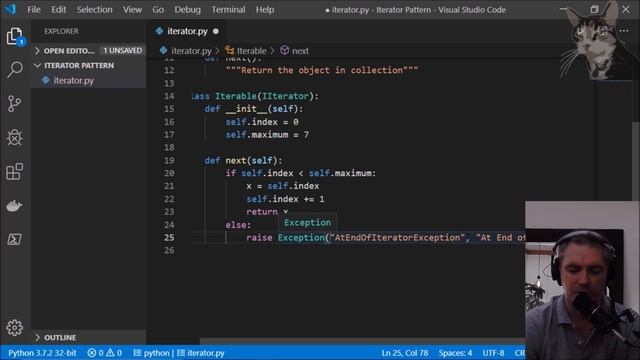Click the horizontal scrollbar below the editor

362,341
